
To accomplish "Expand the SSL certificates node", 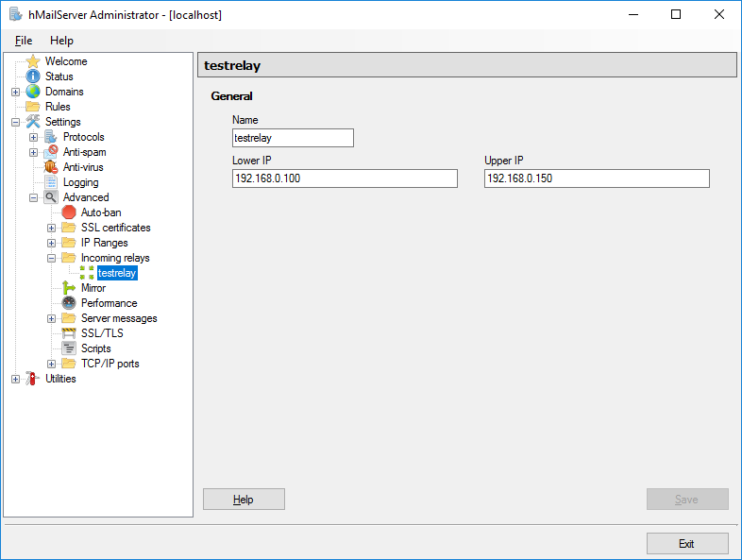I will tap(51, 228).
